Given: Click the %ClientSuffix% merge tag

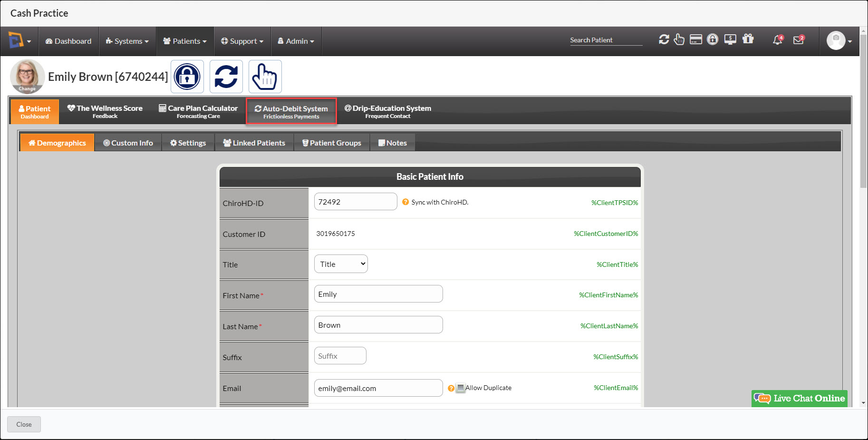Looking at the screenshot, I should 616,357.
